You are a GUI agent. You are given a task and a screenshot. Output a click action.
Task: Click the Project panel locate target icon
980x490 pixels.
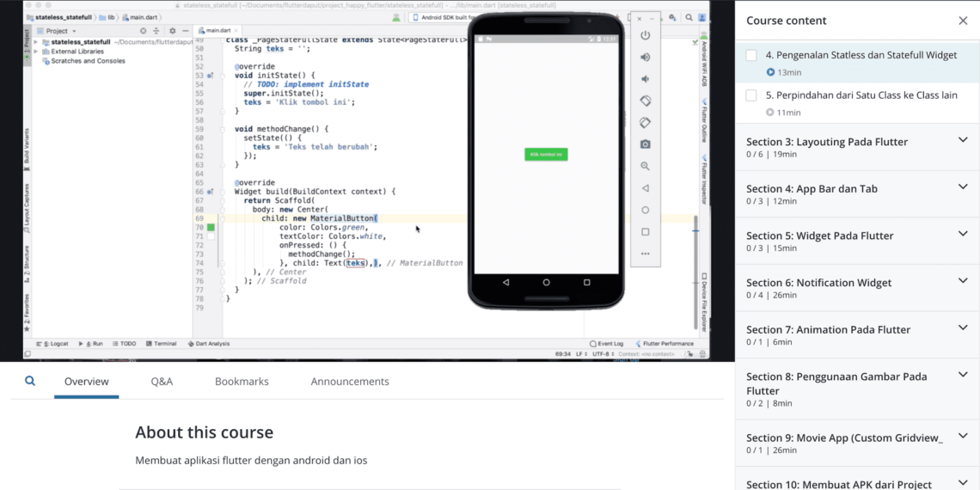click(x=143, y=31)
